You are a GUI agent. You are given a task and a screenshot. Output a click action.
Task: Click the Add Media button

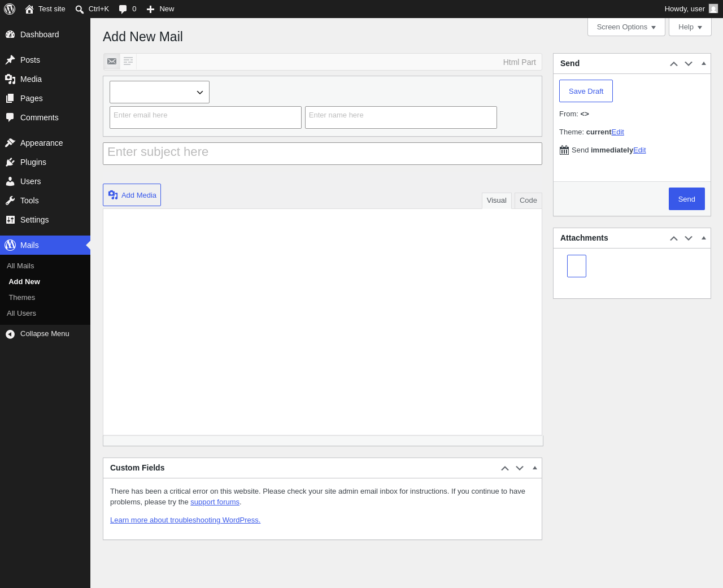(x=132, y=195)
